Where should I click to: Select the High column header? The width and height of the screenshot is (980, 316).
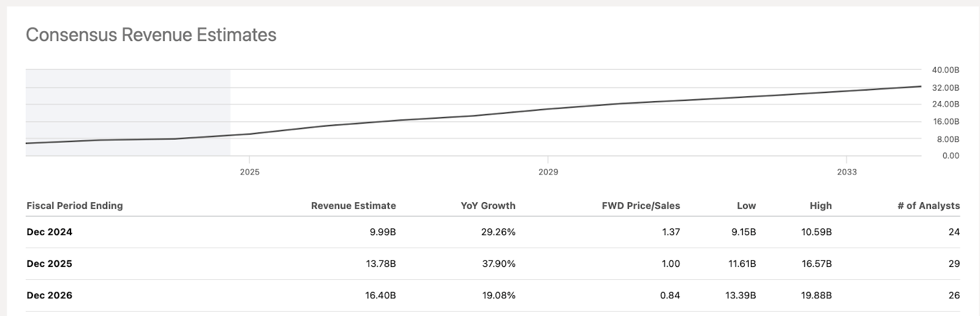click(820, 206)
